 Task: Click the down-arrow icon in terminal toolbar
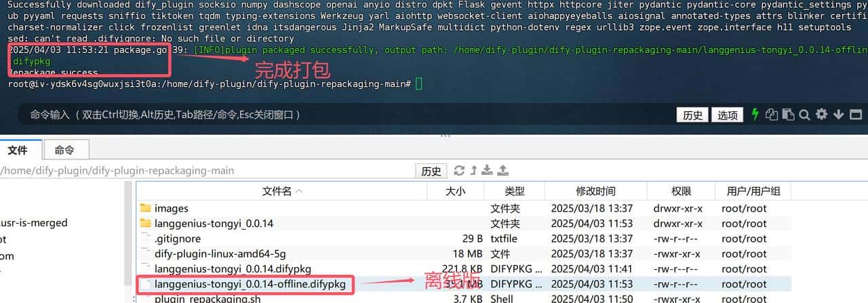[x=838, y=115]
